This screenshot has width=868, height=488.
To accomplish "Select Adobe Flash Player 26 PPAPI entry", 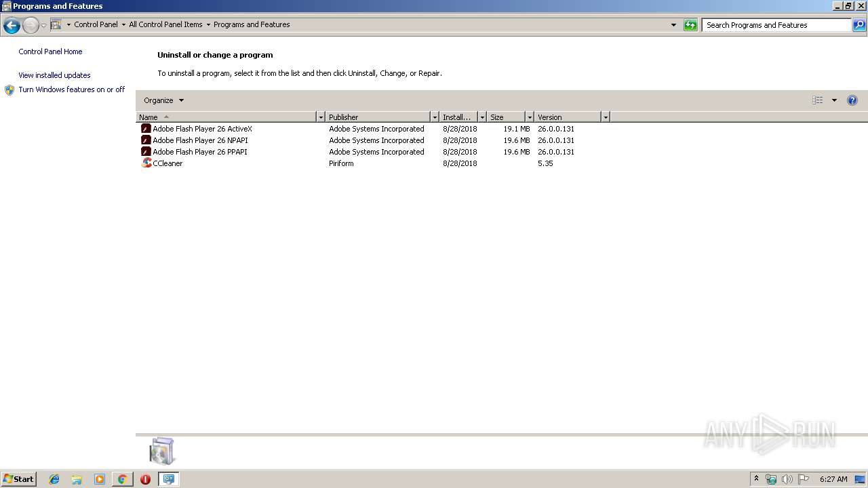I will coord(199,152).
